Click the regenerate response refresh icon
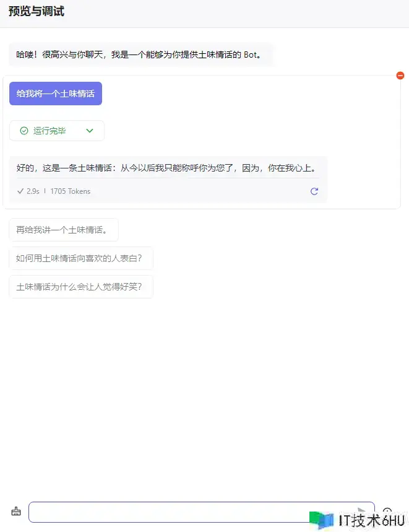 (x=314, y=191)
